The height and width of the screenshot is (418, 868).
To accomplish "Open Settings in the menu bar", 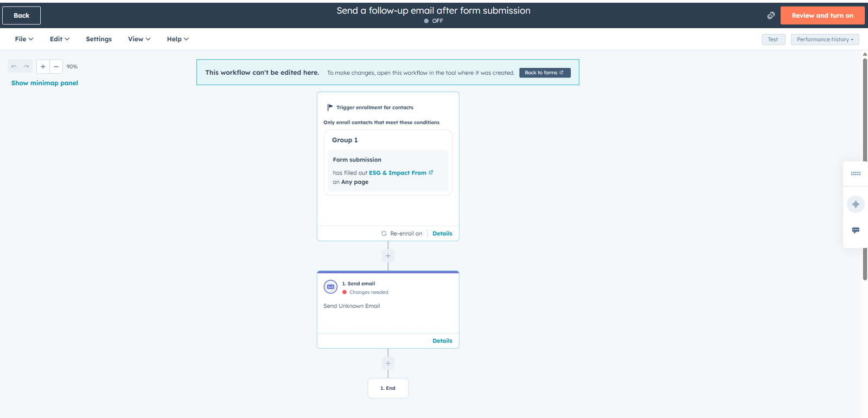I will tap(99, 39).
